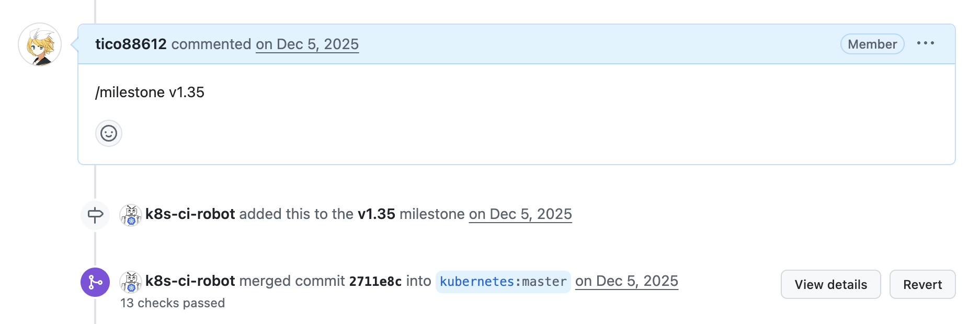Screen dimensions: 980x324
Task: Click tico88612's profile avatar
Action: point(40,44)
